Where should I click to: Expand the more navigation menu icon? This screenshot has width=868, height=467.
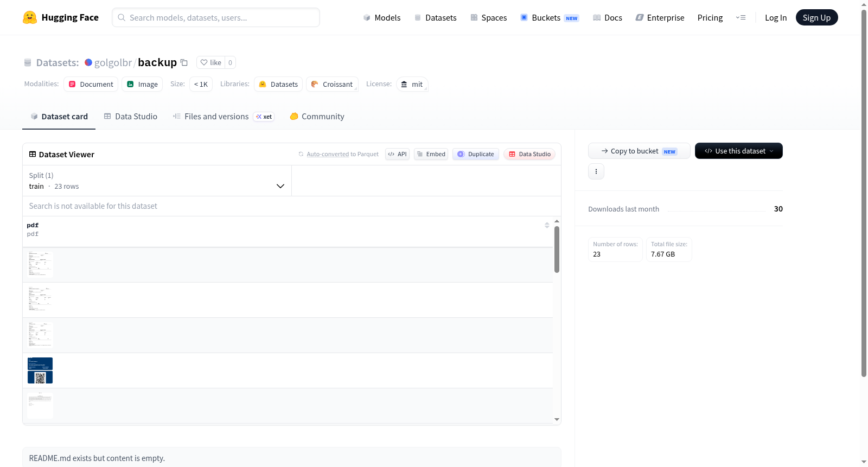(741, 17)
